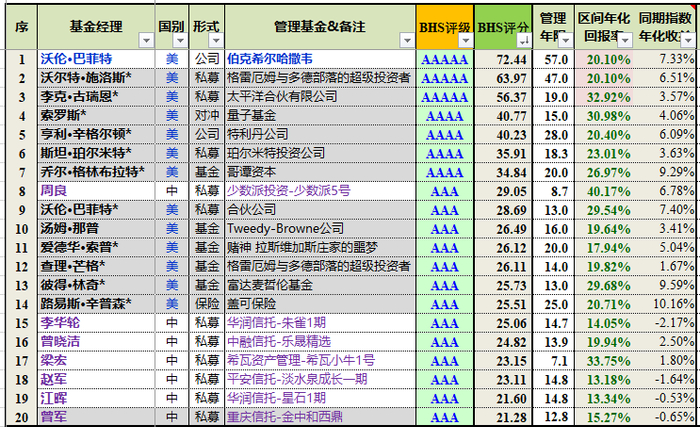
Task: Click the cell Tweedy-Browne公司
Action: click(x=320, y=229)
